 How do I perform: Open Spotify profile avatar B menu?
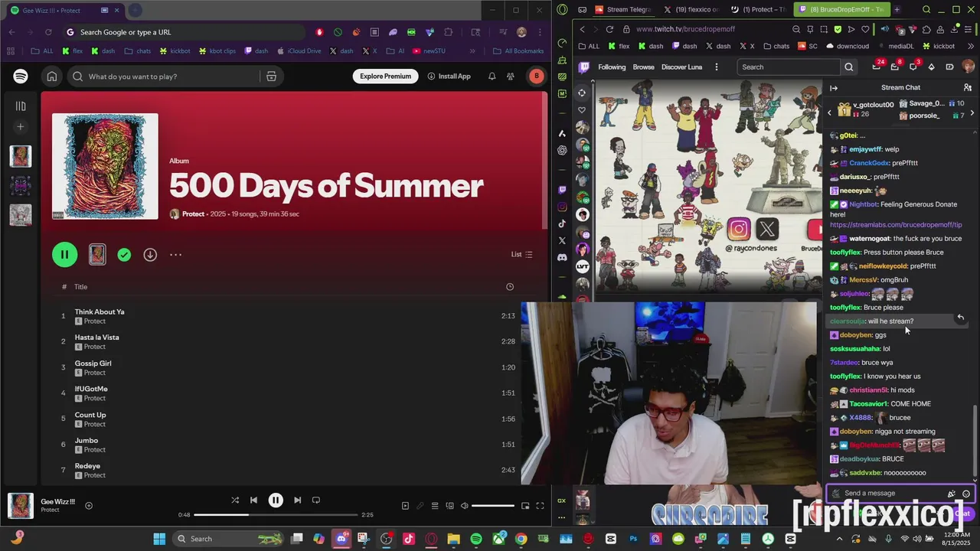[x=537, y=77]
